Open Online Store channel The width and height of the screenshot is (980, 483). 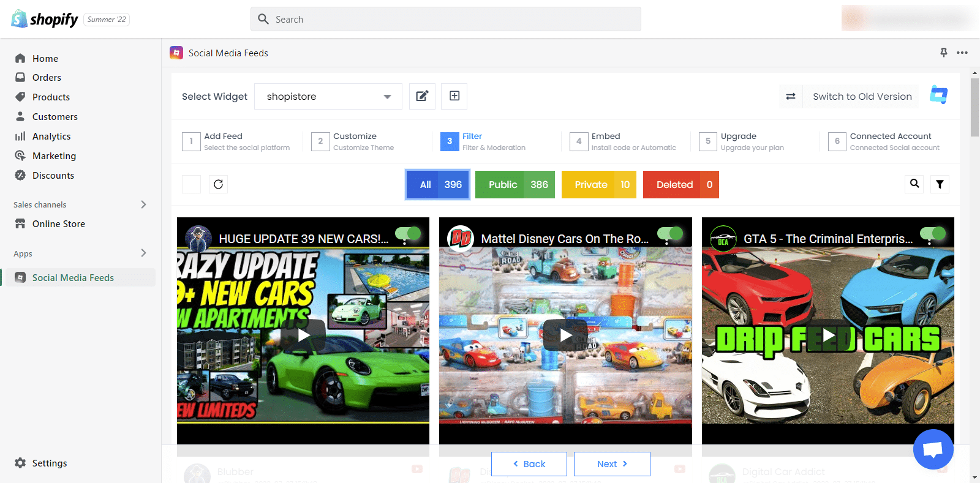coord(58,223)
